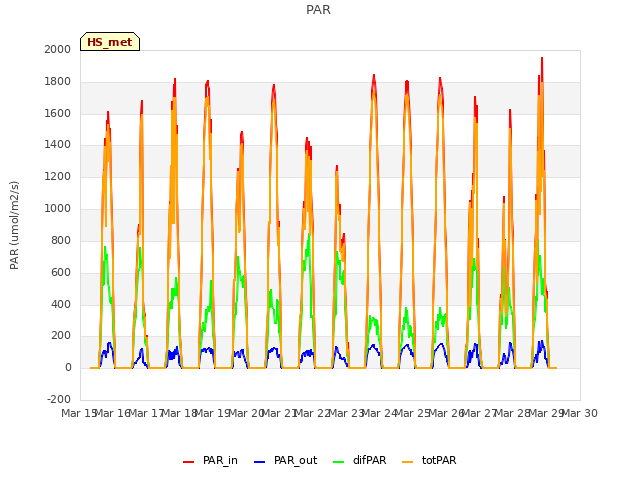Click the 2000 y-axis tick label

coord(58,49)
